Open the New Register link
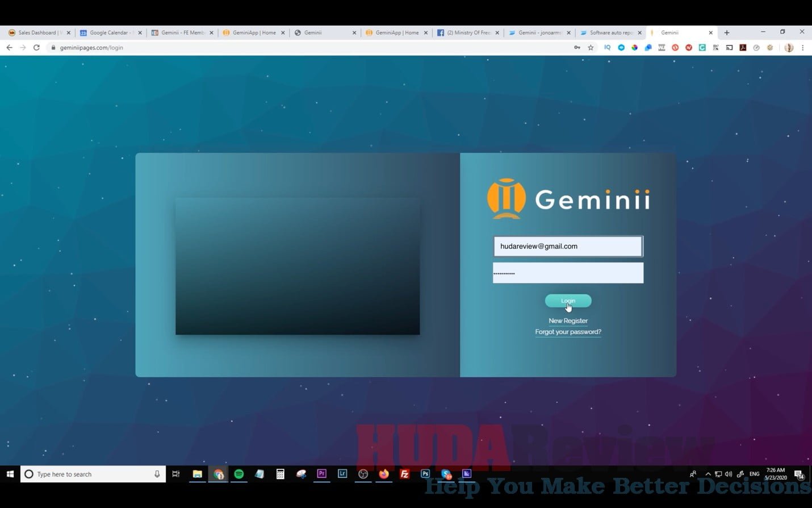Image resolution: width=812 pixels, height=508 pixels. coord(568,320)
